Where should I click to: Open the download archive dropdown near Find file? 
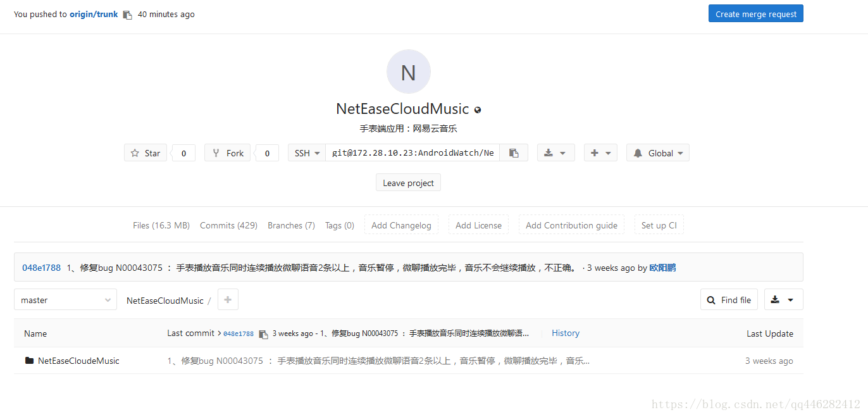pyautogui.click(x=783, y=300)
